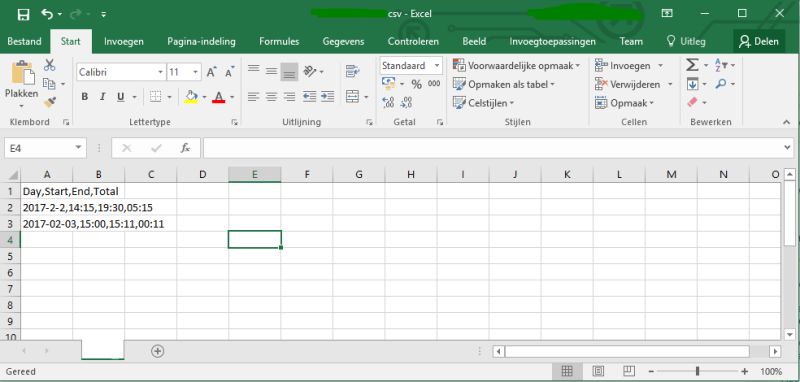
Task: Align text to bottom of cell
Action: [289, 72]
